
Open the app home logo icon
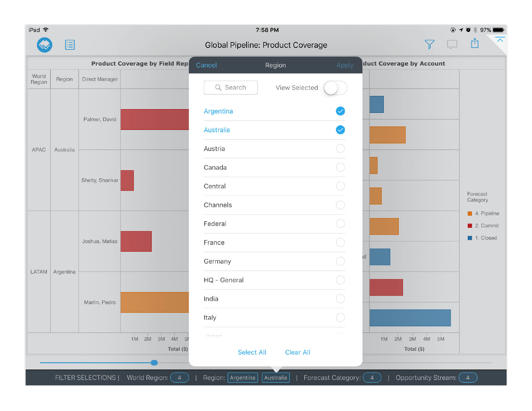pos(44,45)
